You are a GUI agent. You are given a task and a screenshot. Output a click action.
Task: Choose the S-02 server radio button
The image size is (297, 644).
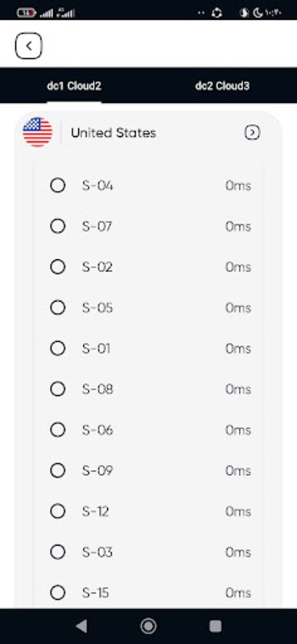[57, 267]
